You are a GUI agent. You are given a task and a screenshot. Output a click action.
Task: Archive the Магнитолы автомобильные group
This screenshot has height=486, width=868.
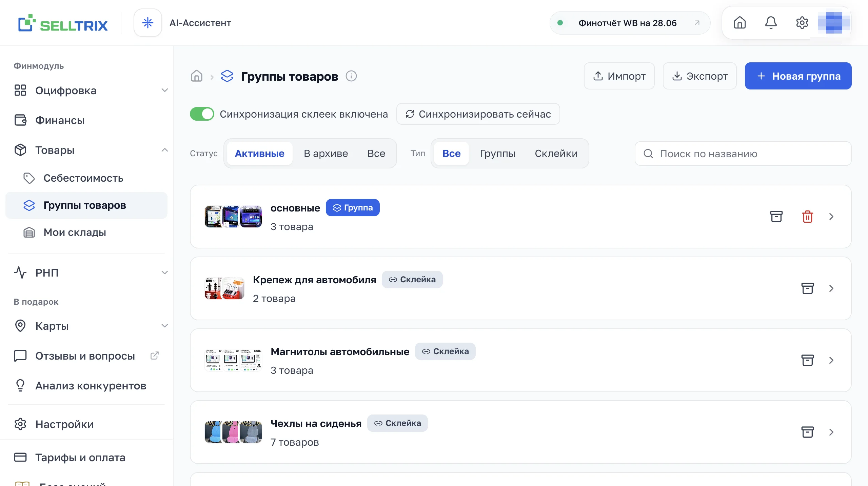point(807,360)
